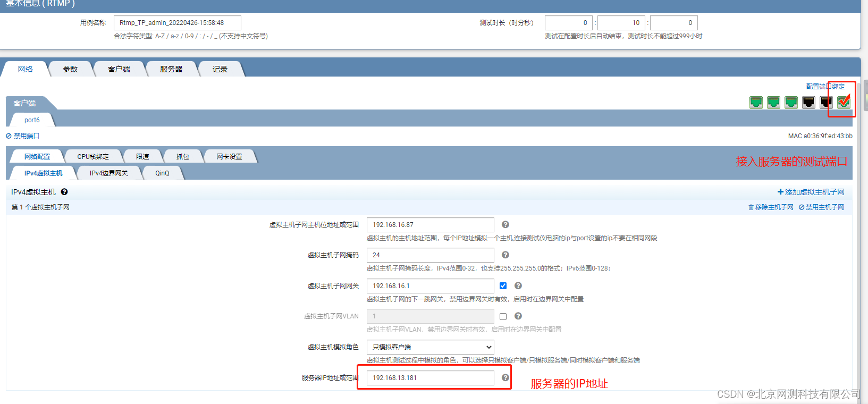Open help icon for 虚拟主机子网VLAN
Viewport: 868px width, 404px height.
coord(518,316)
